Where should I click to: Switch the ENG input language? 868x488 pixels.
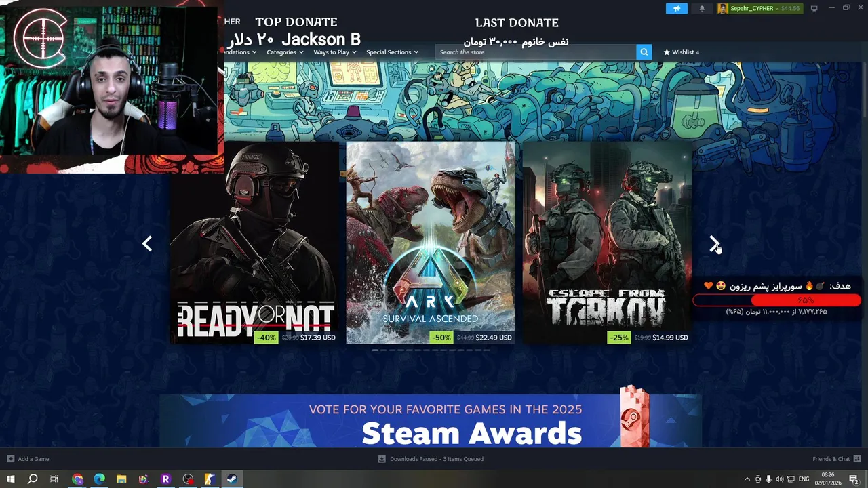tap(804, 479)
